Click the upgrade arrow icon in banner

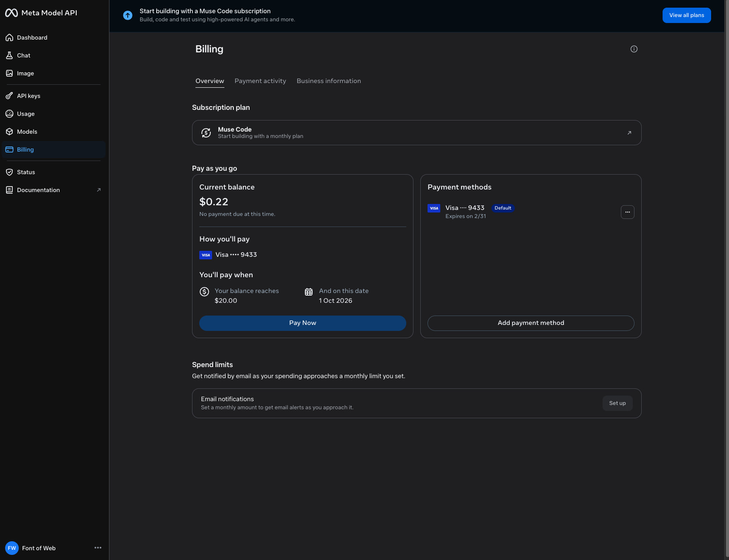(128, 15)
